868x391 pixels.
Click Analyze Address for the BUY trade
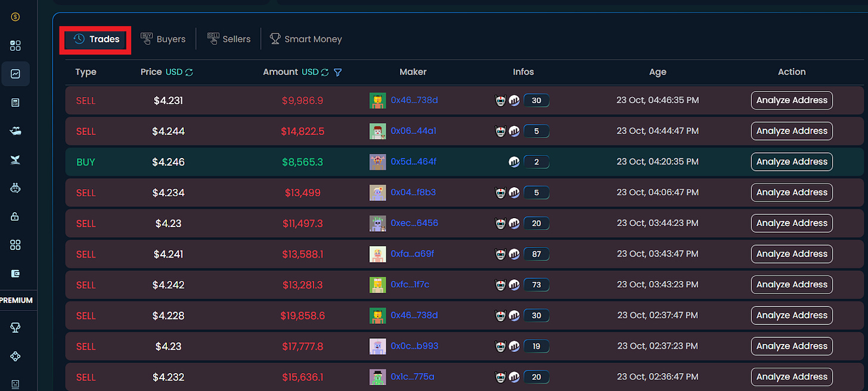tap(792, 162)
